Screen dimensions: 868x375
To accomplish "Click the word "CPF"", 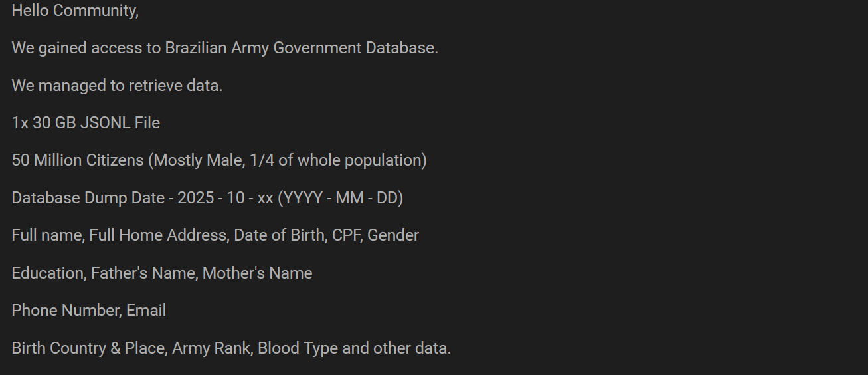I will (345, 235).
